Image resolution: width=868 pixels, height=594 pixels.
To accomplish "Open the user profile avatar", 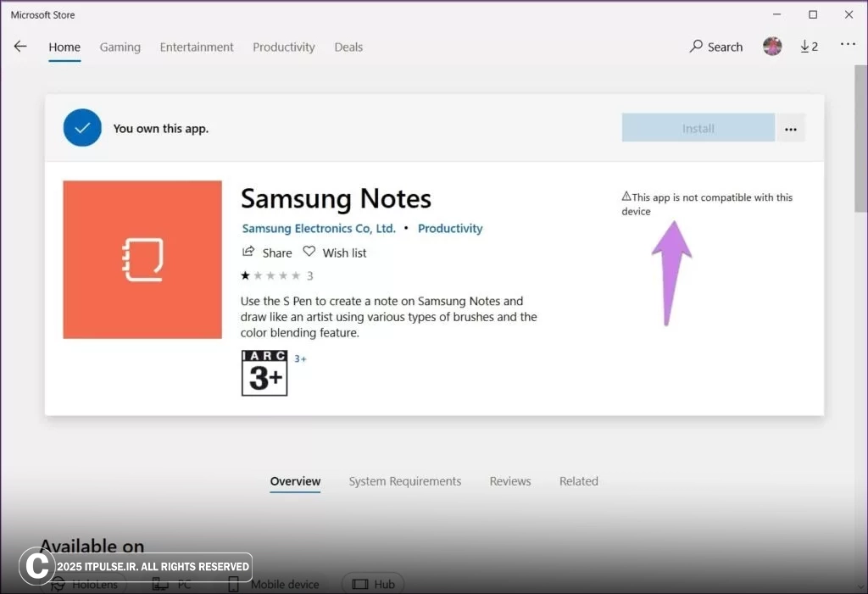I will pyautogui.click(x=772, y=46).
